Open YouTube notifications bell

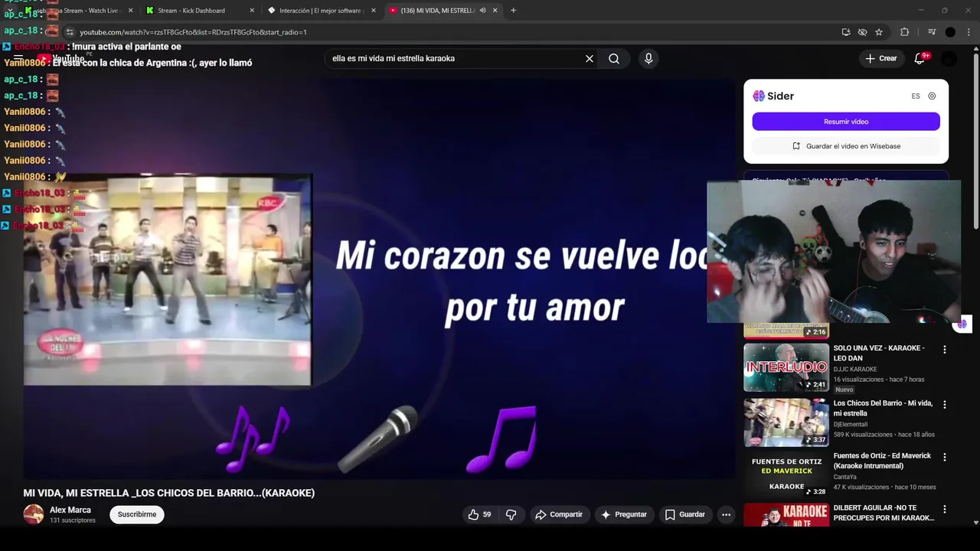click(920, 58)
